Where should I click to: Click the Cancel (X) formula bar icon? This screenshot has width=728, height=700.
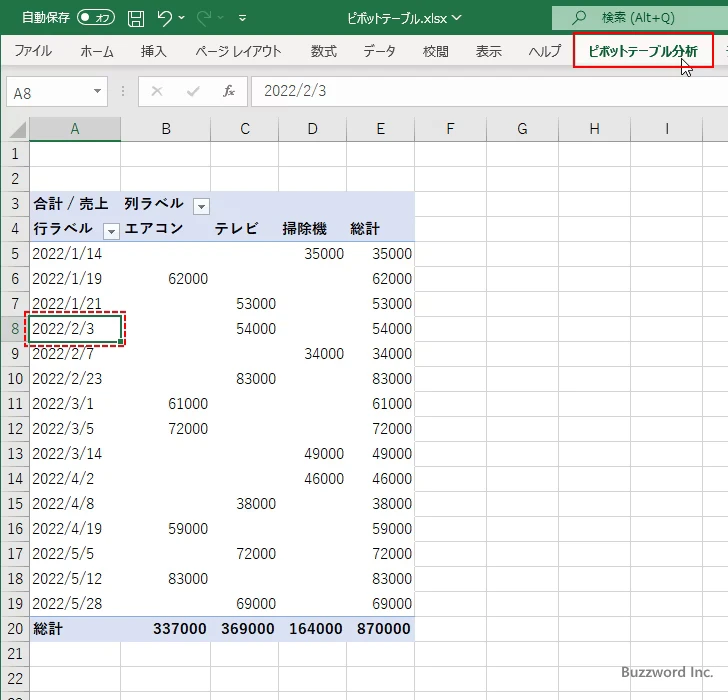(157, 91)
